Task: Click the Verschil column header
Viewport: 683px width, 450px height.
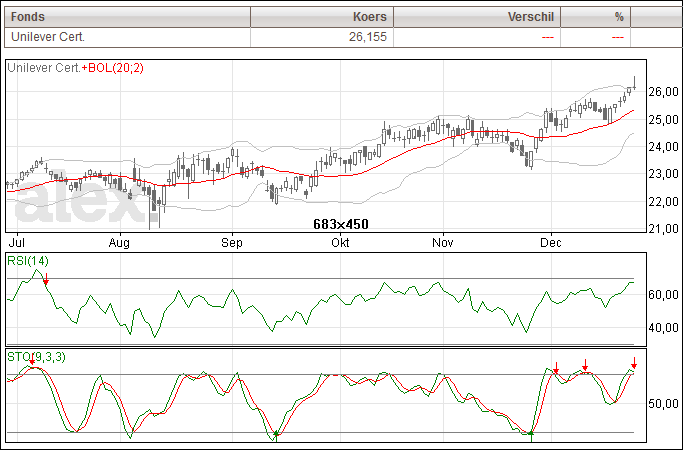Action: point(477,17)
